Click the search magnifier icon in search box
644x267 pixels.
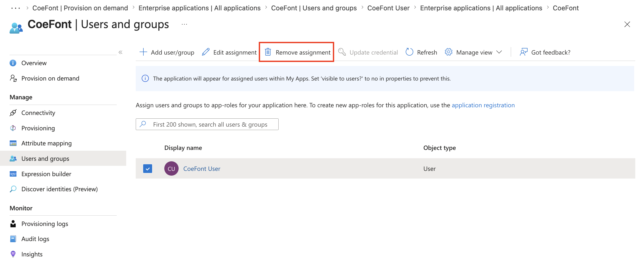coord(143,124)
